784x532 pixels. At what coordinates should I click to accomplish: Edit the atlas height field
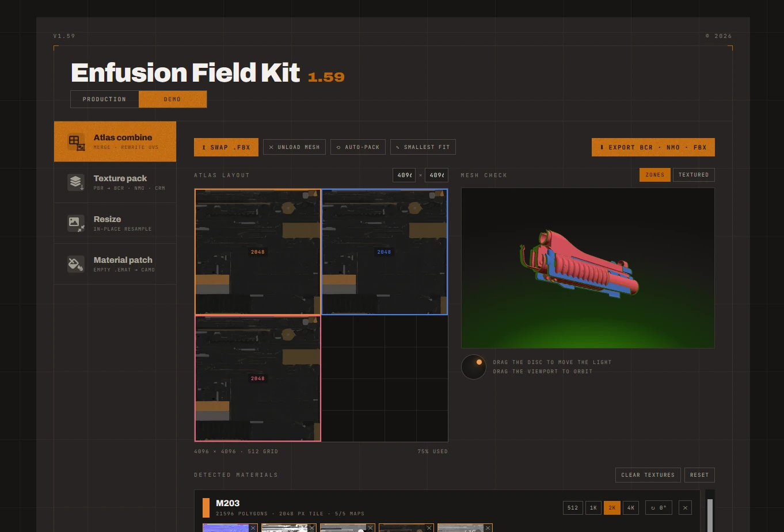[436, 175]
